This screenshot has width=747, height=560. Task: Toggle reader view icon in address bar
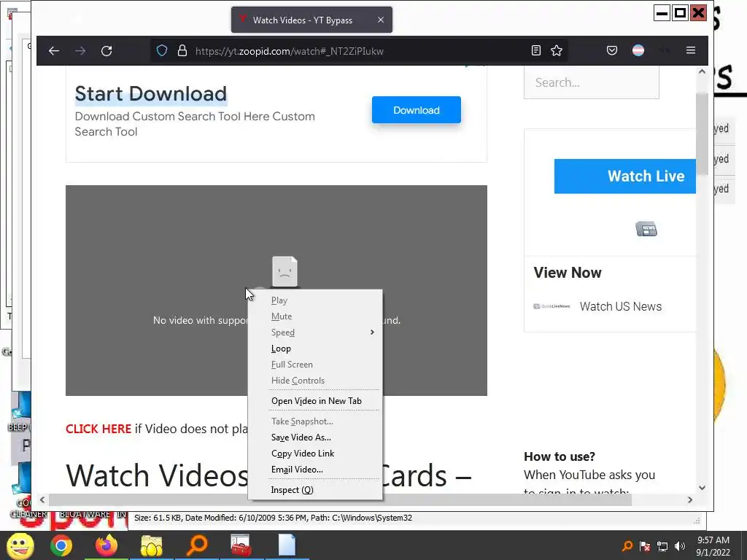coord(536,50)
